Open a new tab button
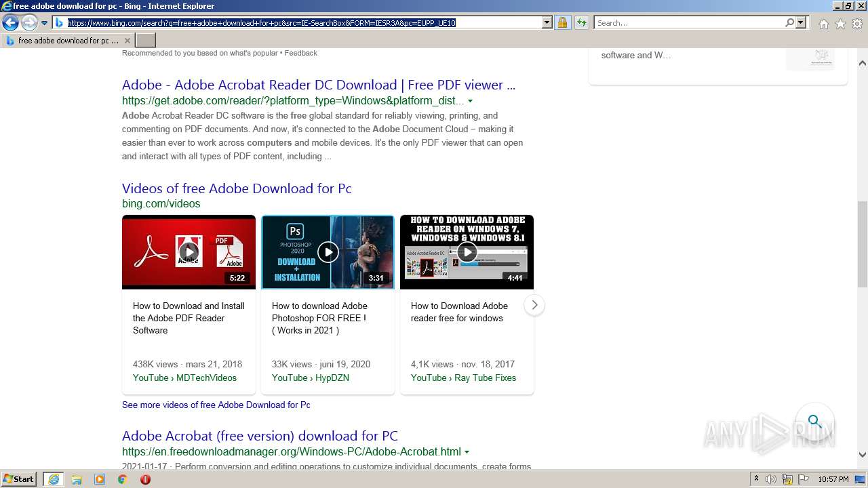This screenshot has width=868, height=488. [146, 41]
